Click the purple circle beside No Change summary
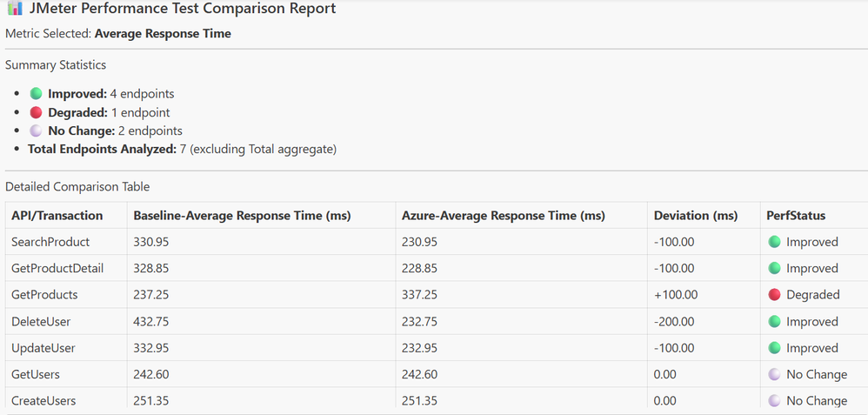 pos(36,131)
